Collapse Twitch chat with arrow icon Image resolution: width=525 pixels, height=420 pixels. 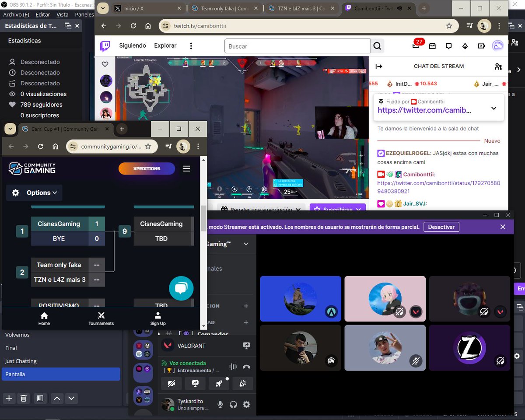[379, 66]
